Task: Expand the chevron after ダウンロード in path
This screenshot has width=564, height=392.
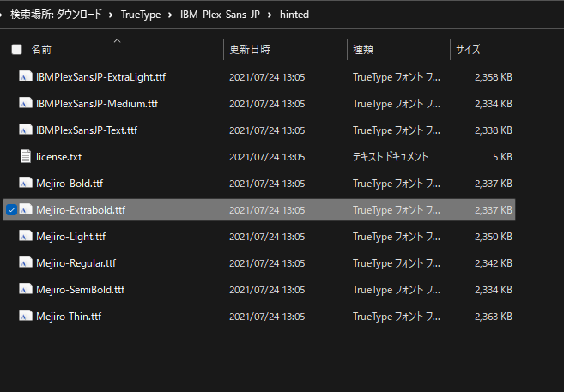Action: (111, 15)
